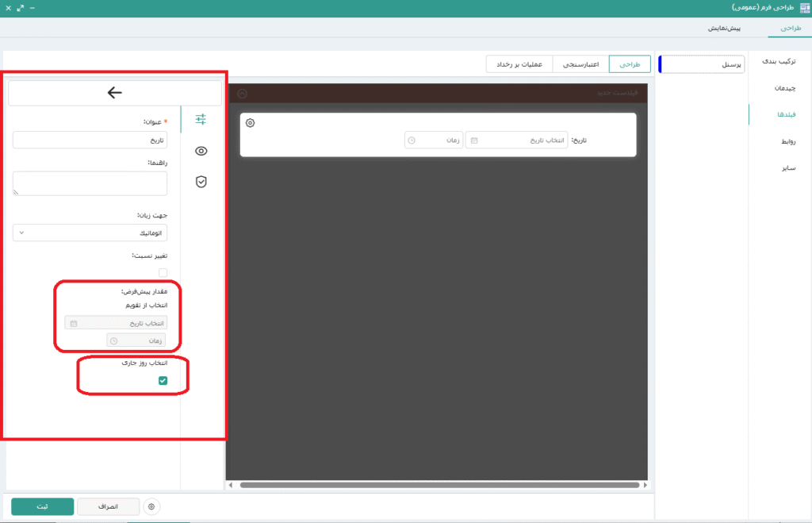Click the gear icon on the date field
The width and height of the screenshot is (812, 523).
251,123
